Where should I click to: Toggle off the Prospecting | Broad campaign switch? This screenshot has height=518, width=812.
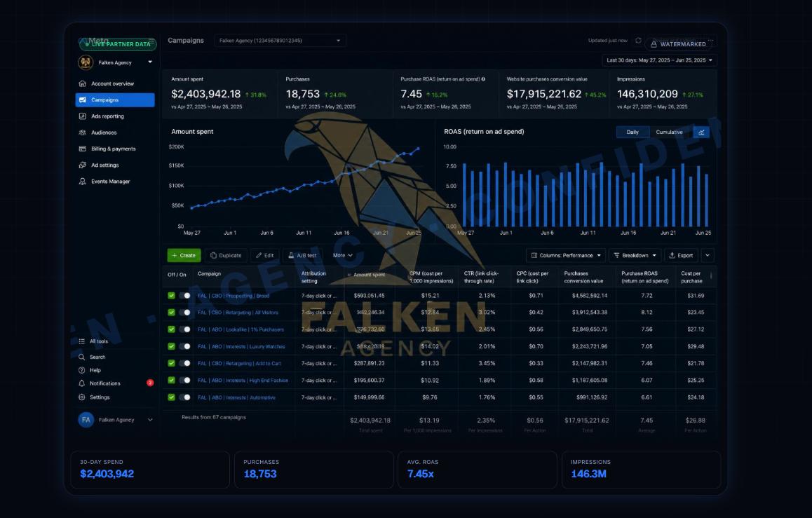(185, 296)
